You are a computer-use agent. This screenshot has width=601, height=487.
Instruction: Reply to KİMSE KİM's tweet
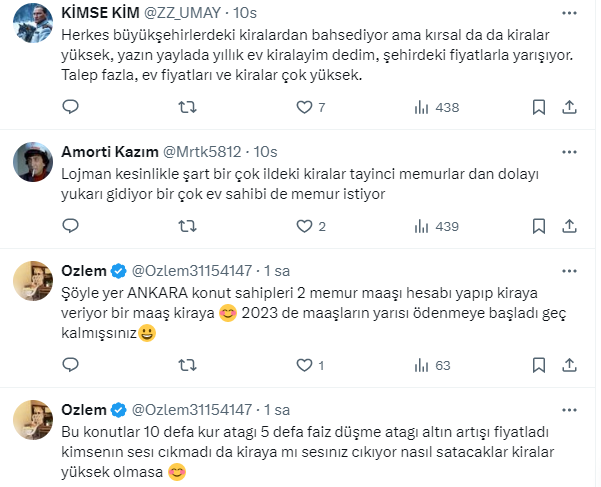tap(70, 107)
